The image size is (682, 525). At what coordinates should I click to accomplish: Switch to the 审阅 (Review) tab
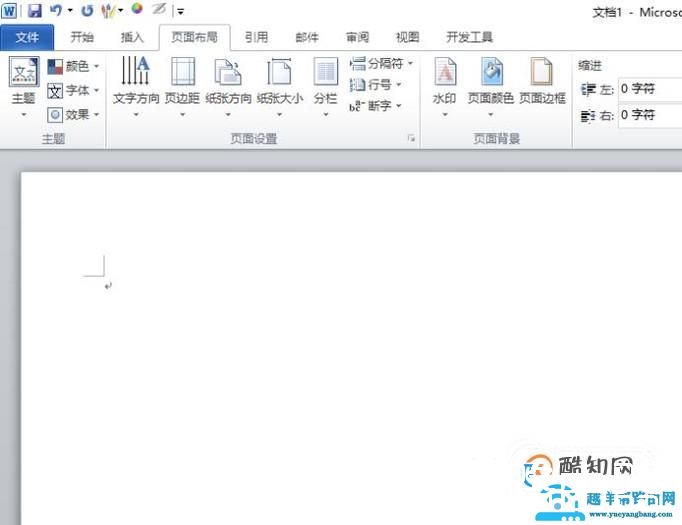[357, 37]
